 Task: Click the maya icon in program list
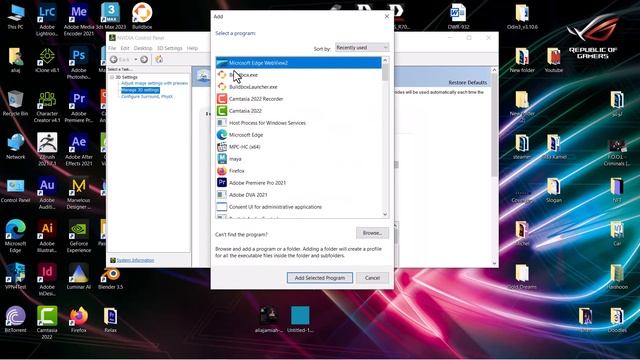pyautogui.click(x=222, y=159)
